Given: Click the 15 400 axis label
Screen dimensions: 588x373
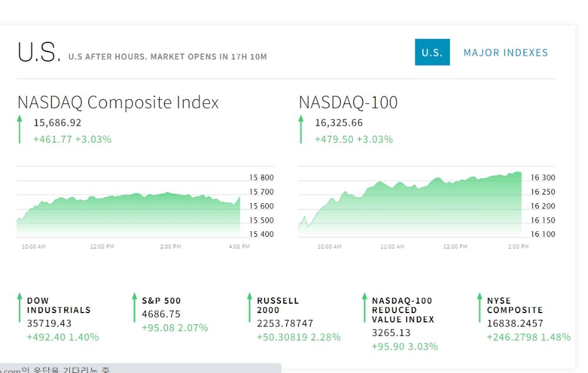Looking at the screenshot, I should (x=262, y=234).
